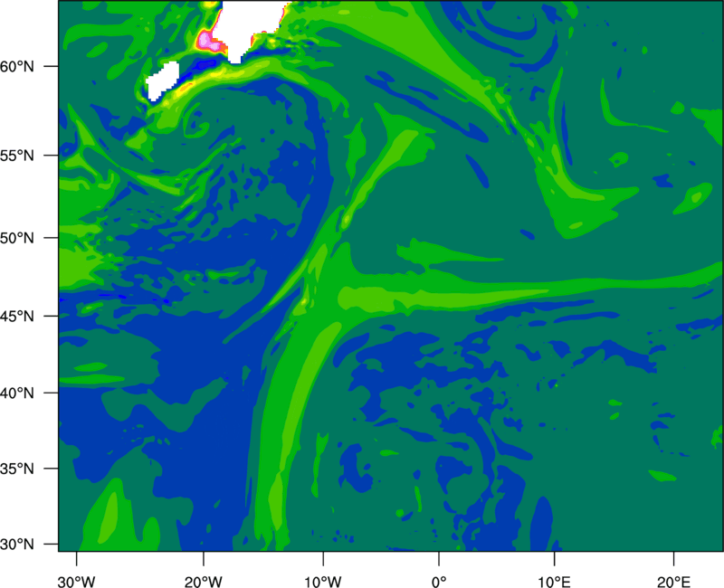Click the 60°N latitude label
The image size is (724, 588).
(17, 66)
